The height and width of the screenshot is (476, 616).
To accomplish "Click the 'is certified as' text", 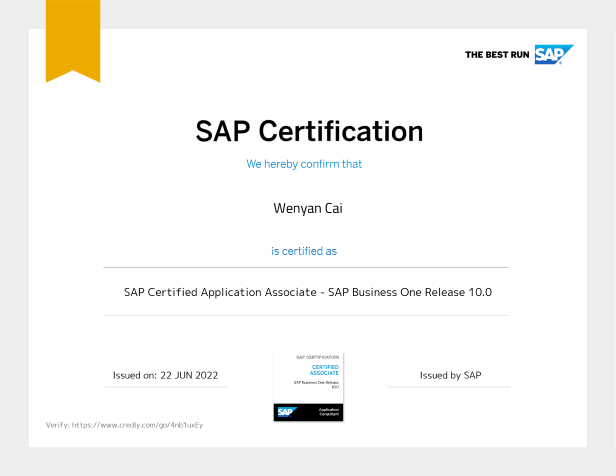I will coord(304,251).
